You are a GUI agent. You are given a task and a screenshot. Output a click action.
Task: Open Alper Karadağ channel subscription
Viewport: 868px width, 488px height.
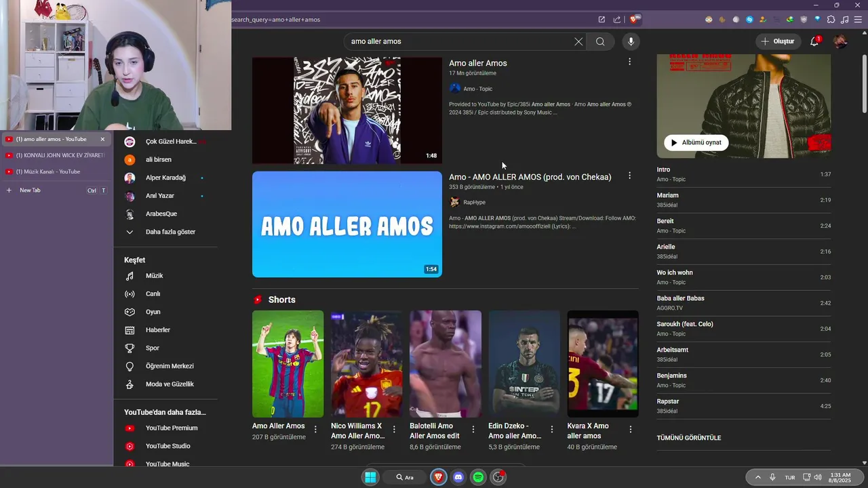(x=165, y=178)
